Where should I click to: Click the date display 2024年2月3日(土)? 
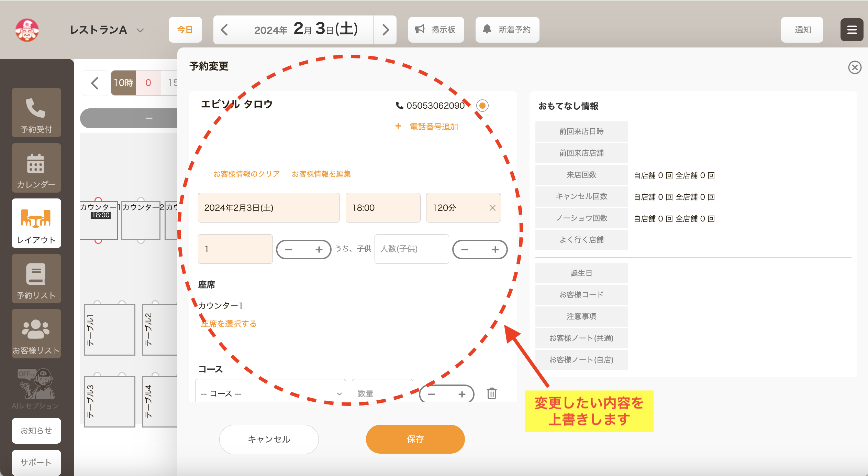coord(305,30)
